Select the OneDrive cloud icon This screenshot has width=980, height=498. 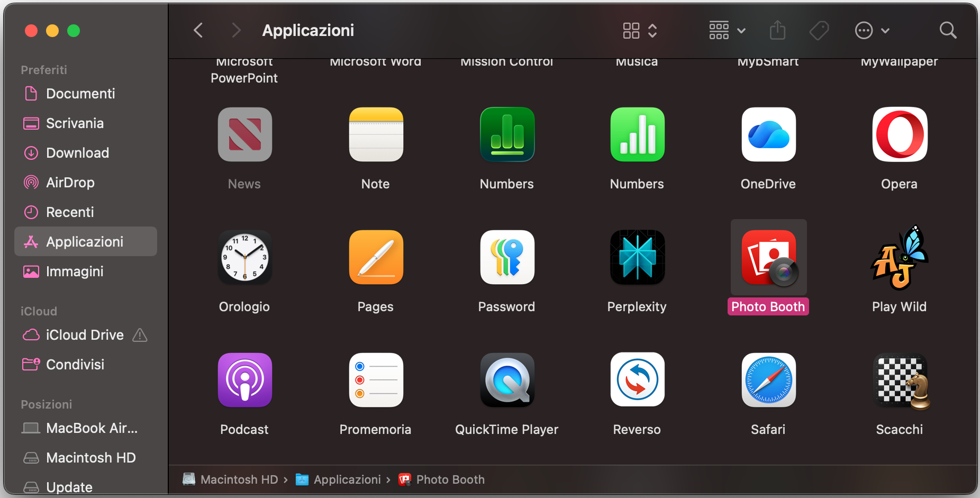(768, 134)
